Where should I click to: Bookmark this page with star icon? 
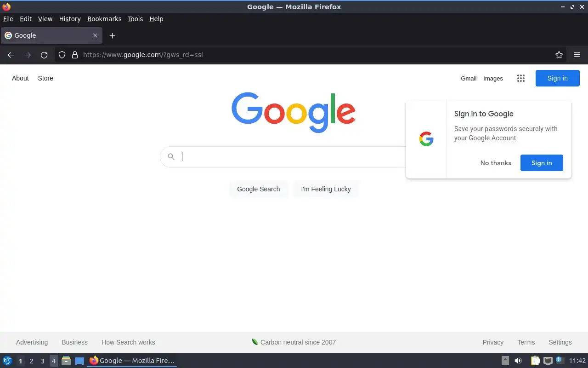559,55
